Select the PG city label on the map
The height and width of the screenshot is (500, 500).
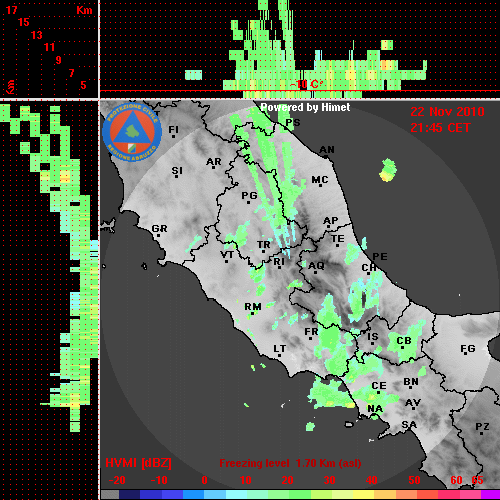pyautogui.click(x=249, y=195)
